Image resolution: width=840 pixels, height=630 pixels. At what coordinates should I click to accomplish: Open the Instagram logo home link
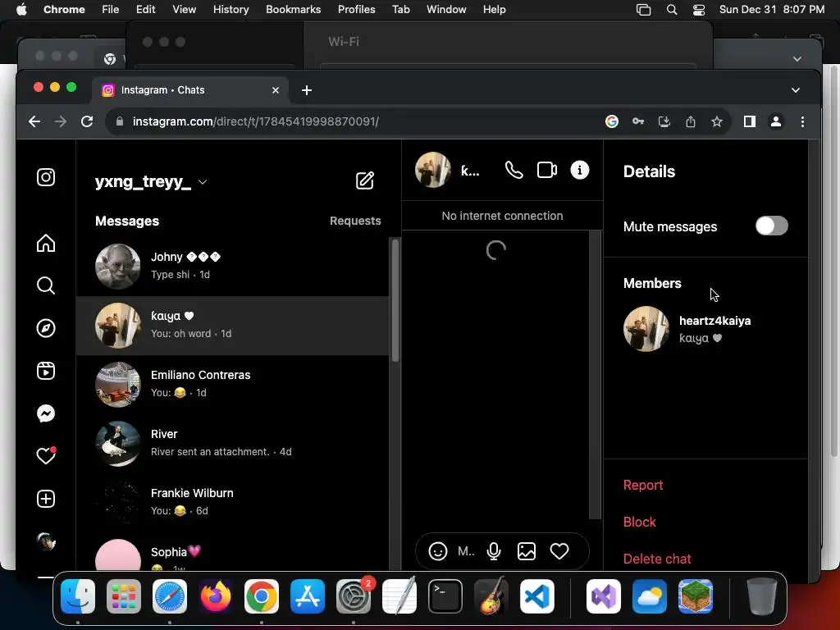pos(46,177)
